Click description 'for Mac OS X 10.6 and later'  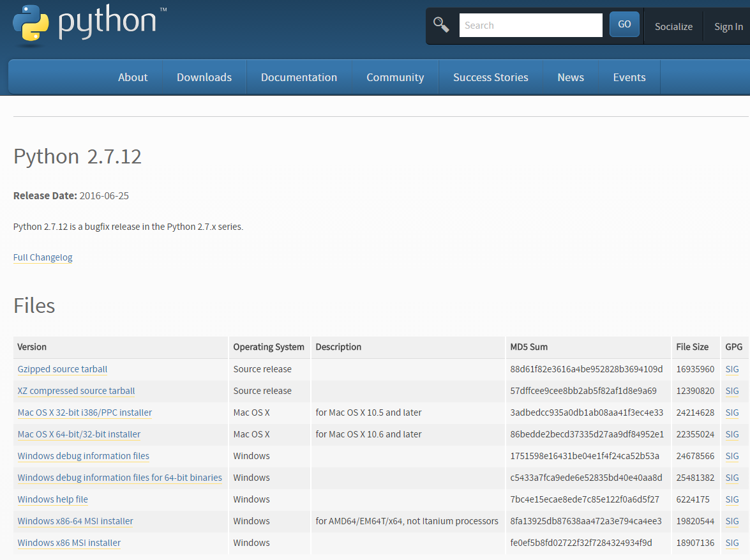368,434
